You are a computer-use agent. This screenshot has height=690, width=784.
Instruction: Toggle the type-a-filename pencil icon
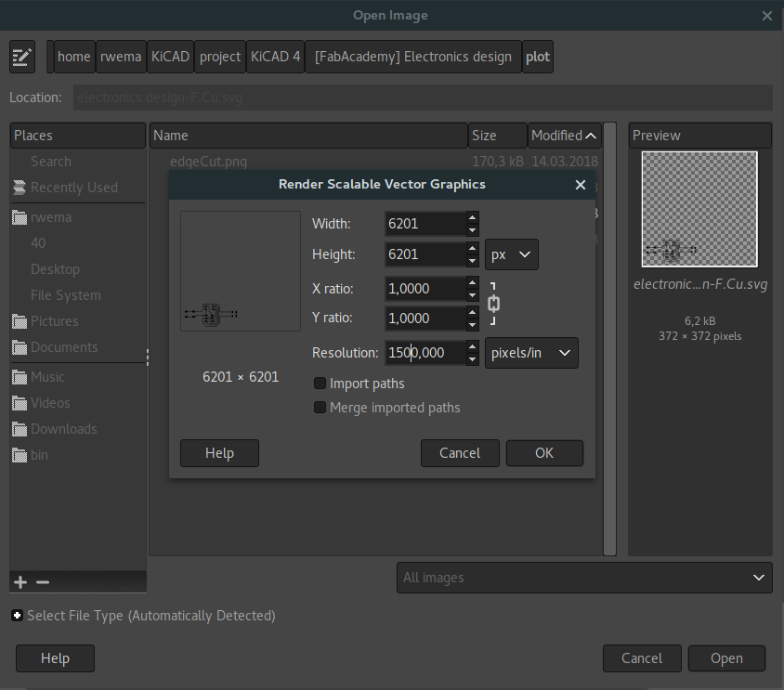point(21,57)
